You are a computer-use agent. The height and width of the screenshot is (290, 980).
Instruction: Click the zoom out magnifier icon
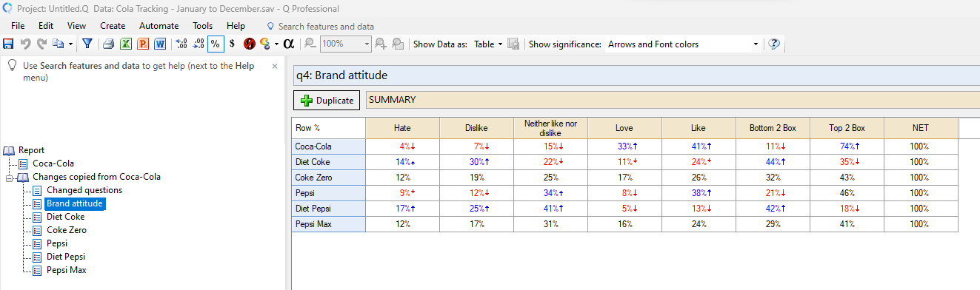point(310,44)
